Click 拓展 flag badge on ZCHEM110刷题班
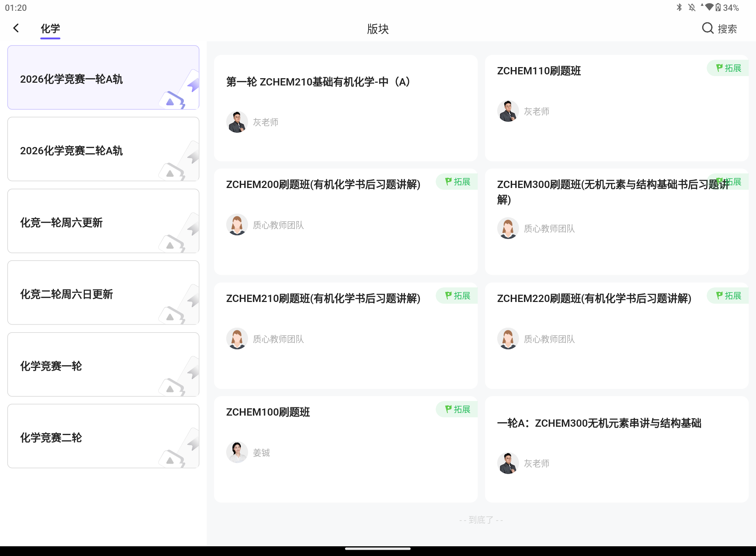Viewport: 756px width, 556px height. (728, 68)
